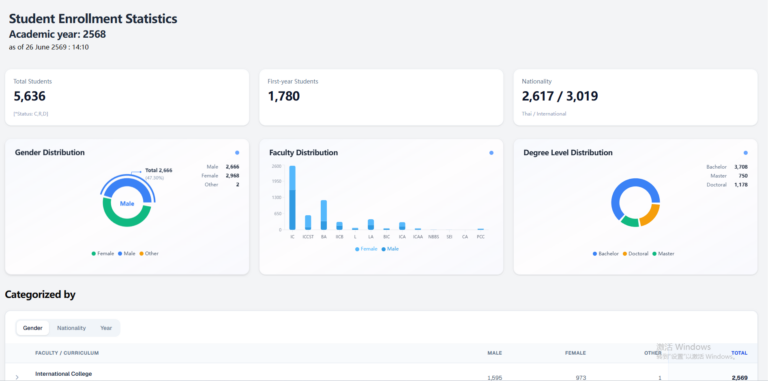Toggle Male legend in Faculty Distribution chart
Image resolution: width=768 pixels, height=381 pixels.
390,249
